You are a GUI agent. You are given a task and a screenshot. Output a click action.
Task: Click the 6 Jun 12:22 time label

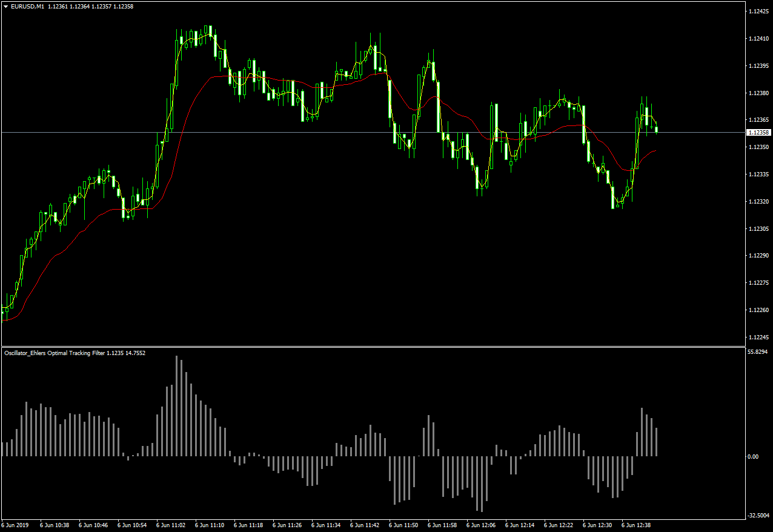pyautogui.click(x=559, y=525)
